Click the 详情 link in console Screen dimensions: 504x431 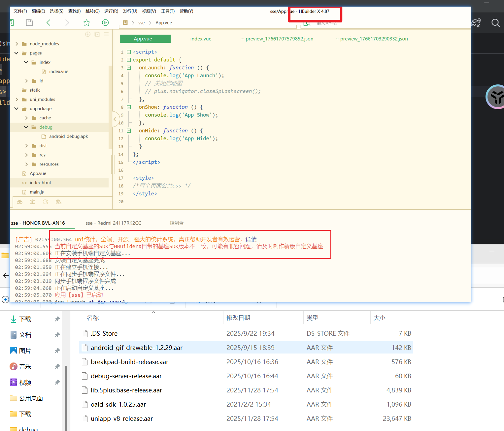[x=251, y=239]
